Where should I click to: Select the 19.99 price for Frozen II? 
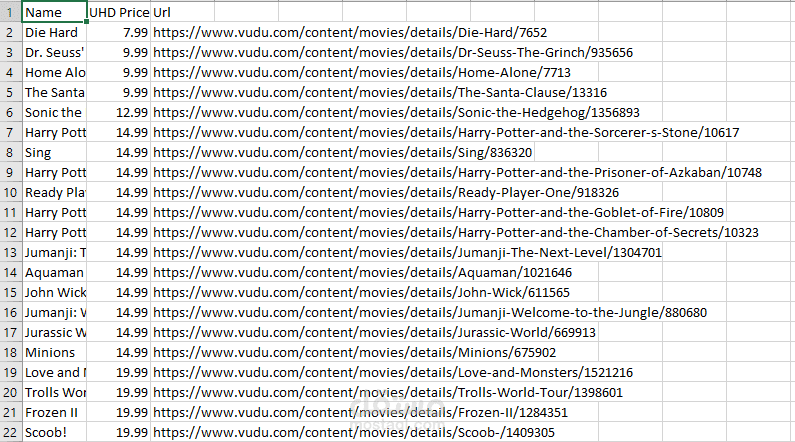point(119,413)
